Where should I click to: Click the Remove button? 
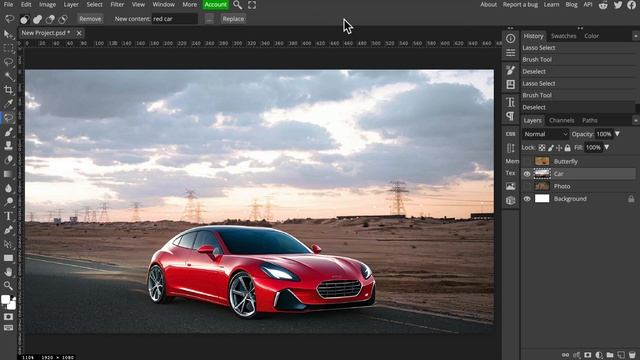click(90, 19)
